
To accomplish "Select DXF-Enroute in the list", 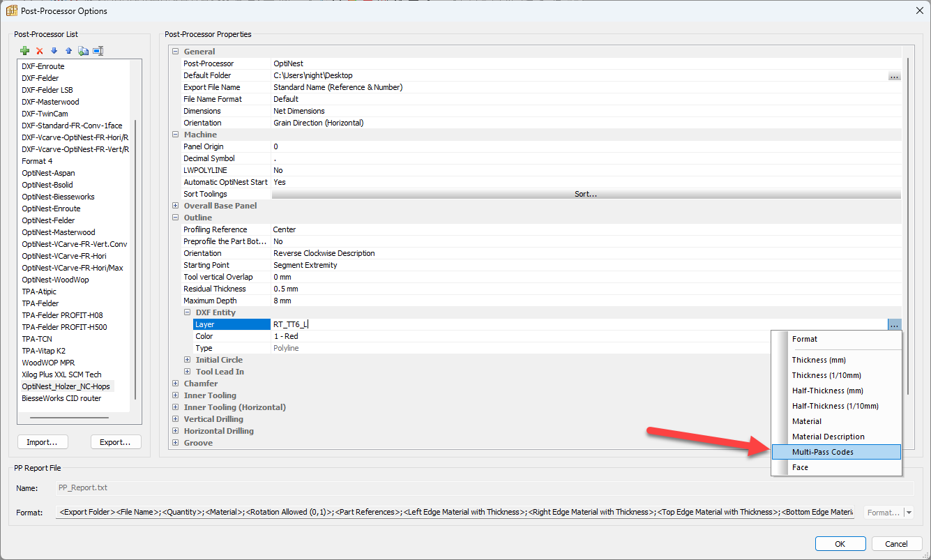I will click(x=43, y=66).
